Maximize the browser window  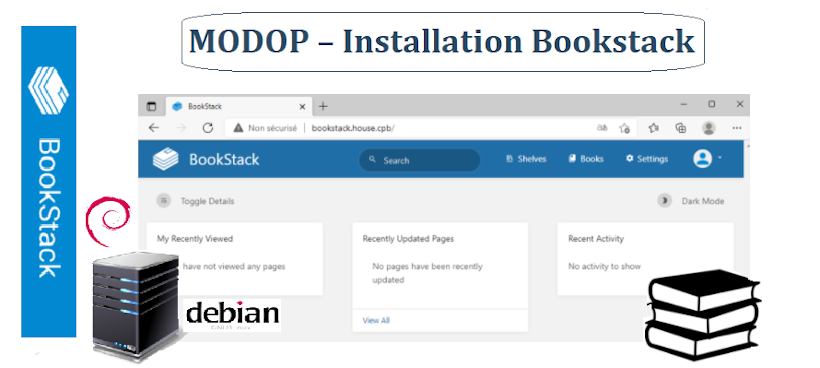pyautogui.click(x=712, y=105)
